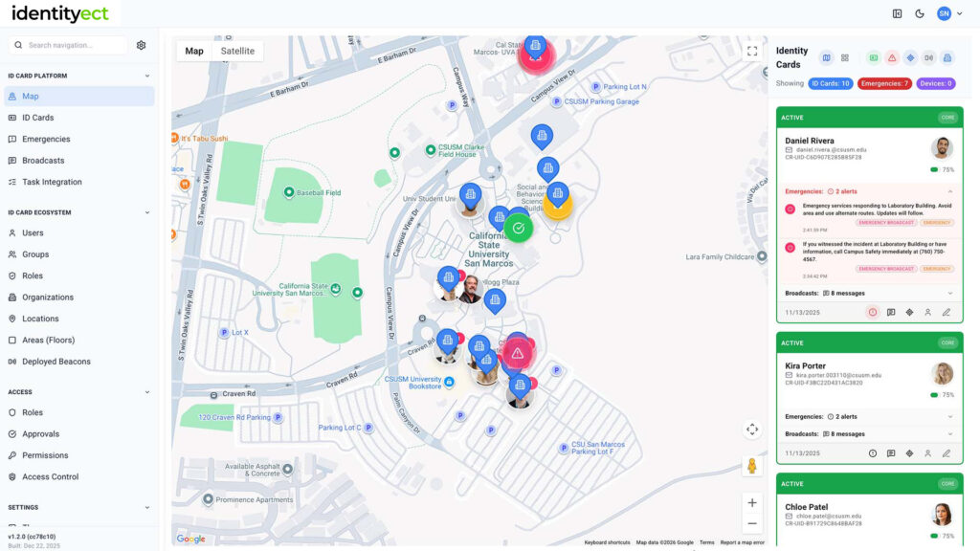Viewport: 980px width, 551px height.
Task: Click the green checkmark marker on map
Action: click(518, 228)
